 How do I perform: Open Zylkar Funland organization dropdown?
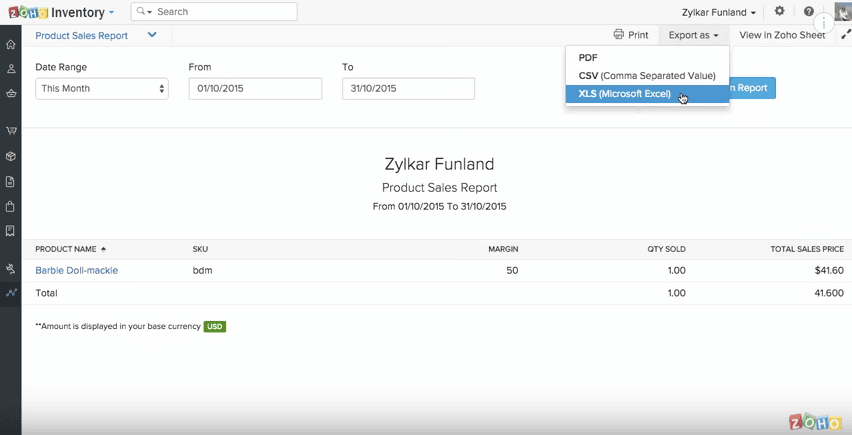pyautogui.click(x=718, y=12)
